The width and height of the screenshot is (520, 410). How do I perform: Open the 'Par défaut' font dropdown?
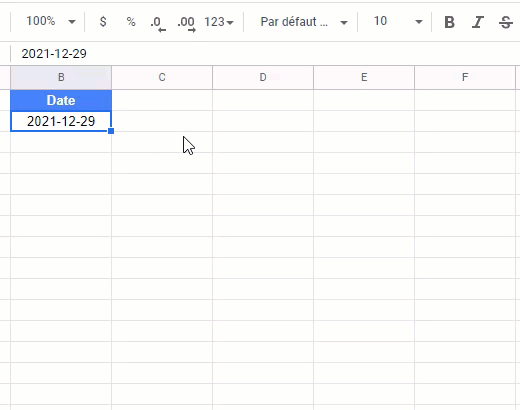[303, 22]
